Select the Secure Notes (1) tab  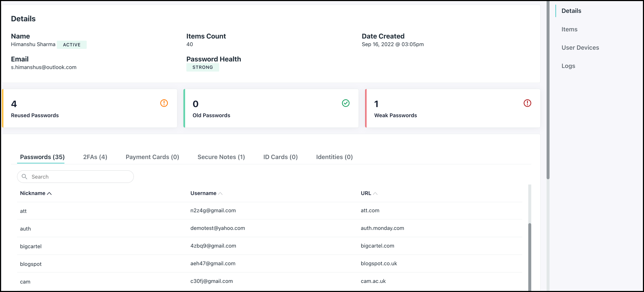point(221,157)
